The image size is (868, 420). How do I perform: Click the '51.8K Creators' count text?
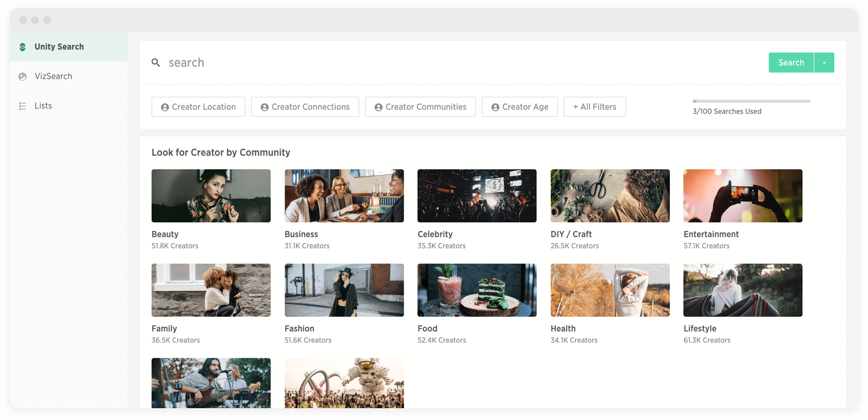(x=175, y=246)
